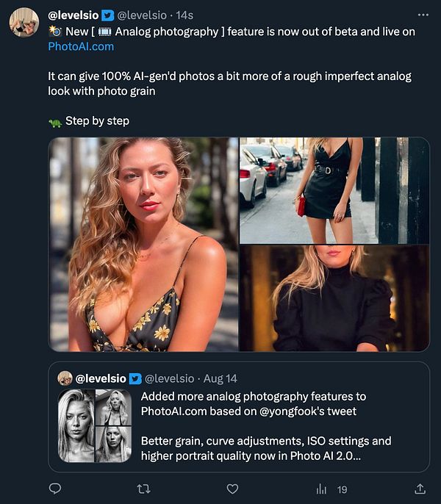The height and width of the screenshot is (504, 441).
Task: Open the three-dot more options menu
Action: coord(422,14)
